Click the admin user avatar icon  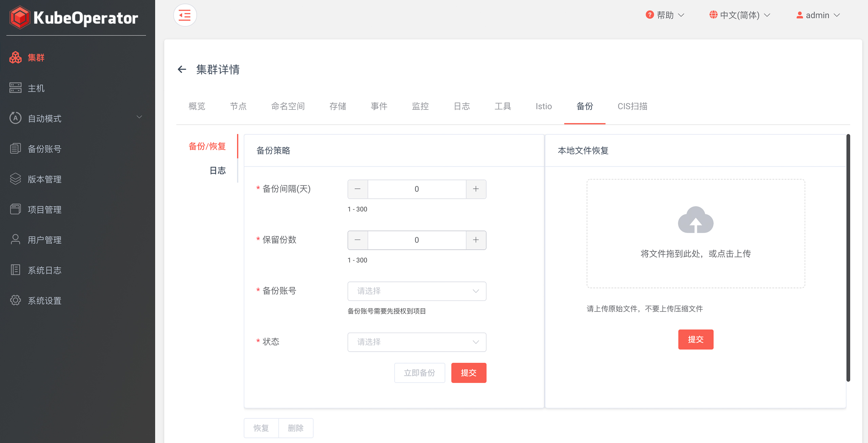coord(800,15)
